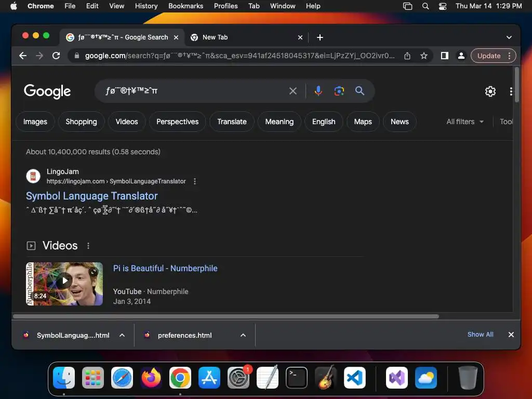
Task: Open macOS Control Center icon in menu bar
Action: [443, 6]
